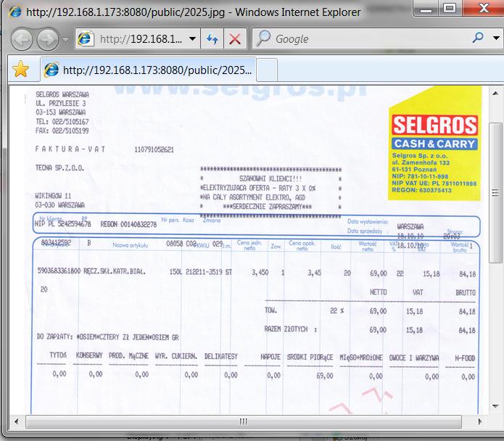
Task: Click the WIKINGÓW 11 address line
Action: [x=53, y=196]
